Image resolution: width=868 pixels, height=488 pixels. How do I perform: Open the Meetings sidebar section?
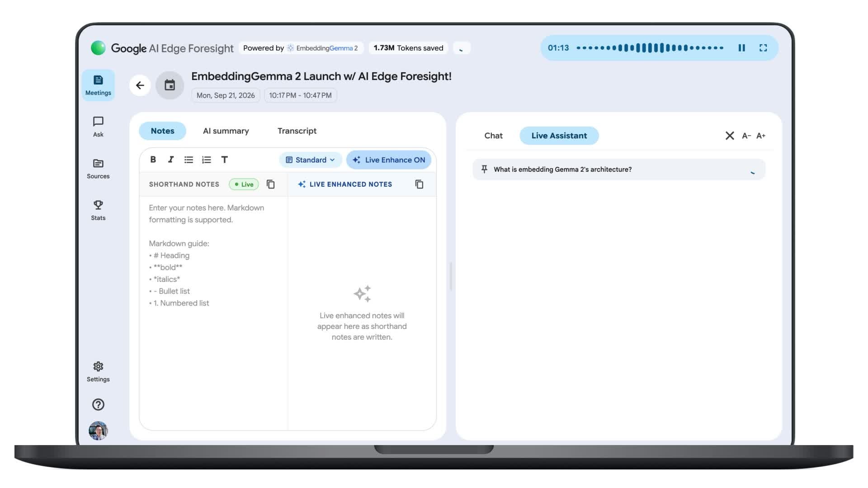coord(98,85)
